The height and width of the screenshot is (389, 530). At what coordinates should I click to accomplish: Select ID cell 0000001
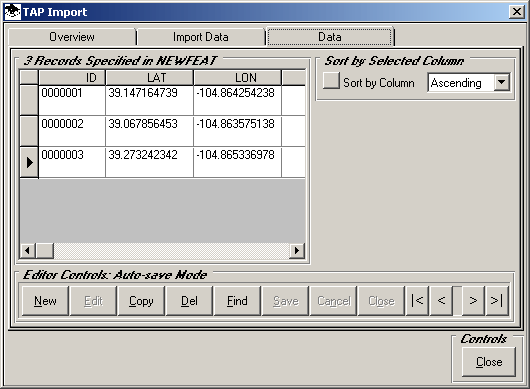tap(72, 100)
